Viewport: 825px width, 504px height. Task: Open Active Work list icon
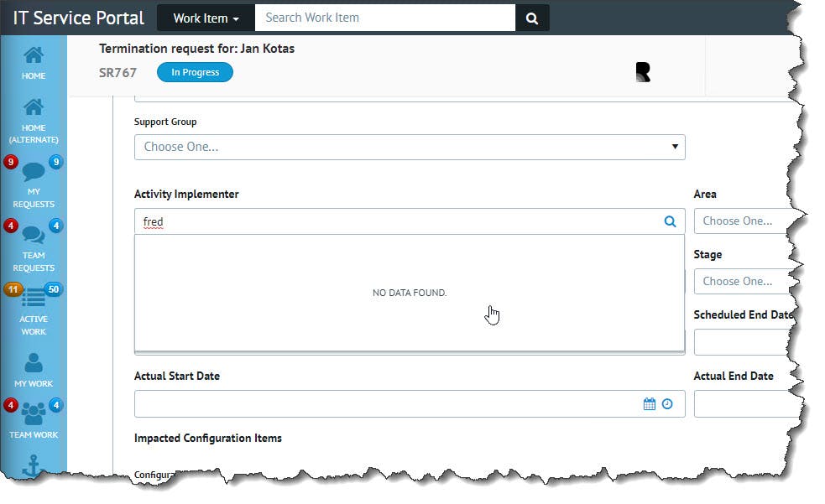pos(34,298)
